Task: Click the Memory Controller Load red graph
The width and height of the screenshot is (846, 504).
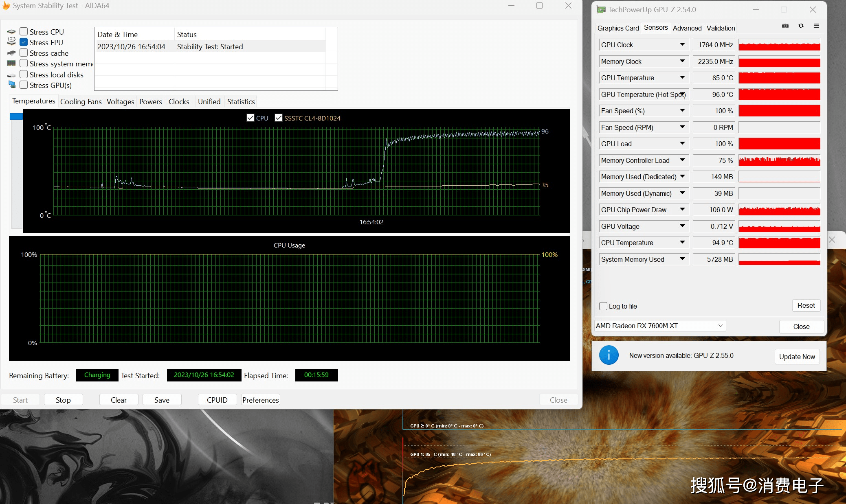Action: [779, 160]
